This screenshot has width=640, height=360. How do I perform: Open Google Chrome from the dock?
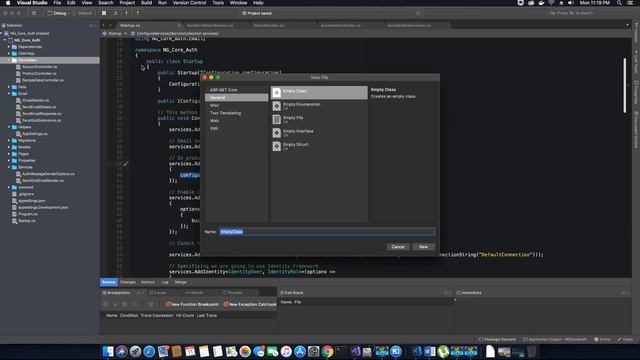(x=327, y=351)
